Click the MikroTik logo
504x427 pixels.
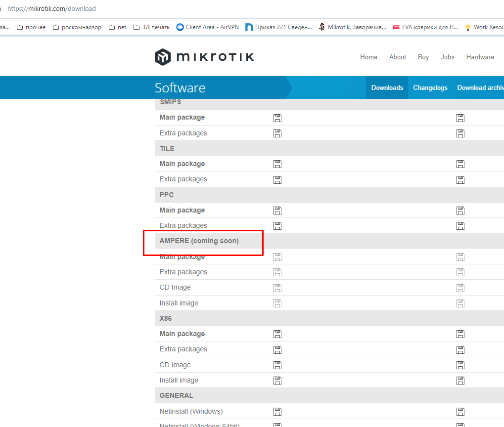(204, 57)
